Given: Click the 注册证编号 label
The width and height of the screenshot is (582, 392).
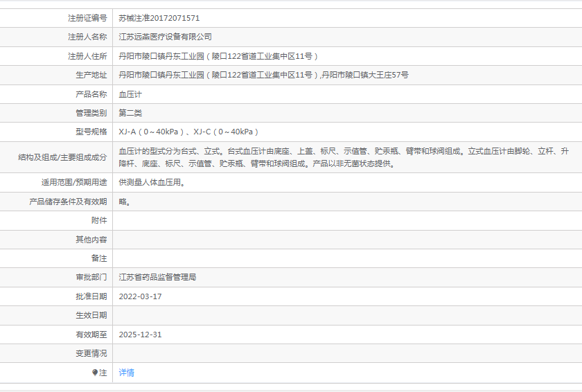Looking at the screenshot, I should click(87, 18).
